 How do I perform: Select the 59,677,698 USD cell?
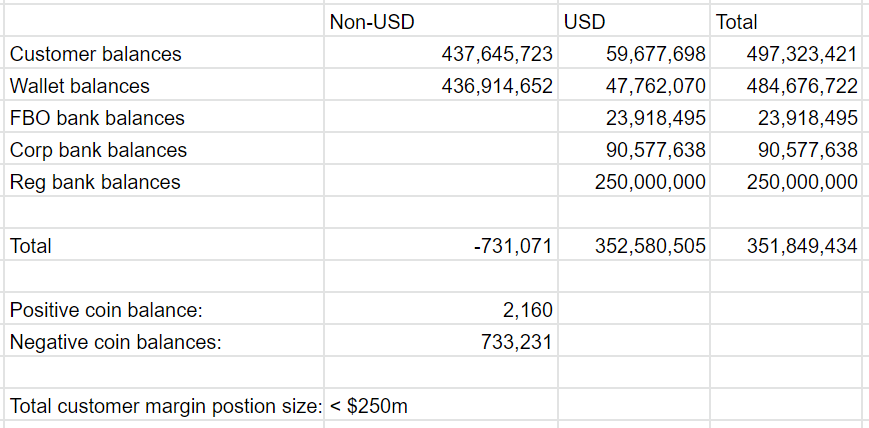tap(656, 54)
